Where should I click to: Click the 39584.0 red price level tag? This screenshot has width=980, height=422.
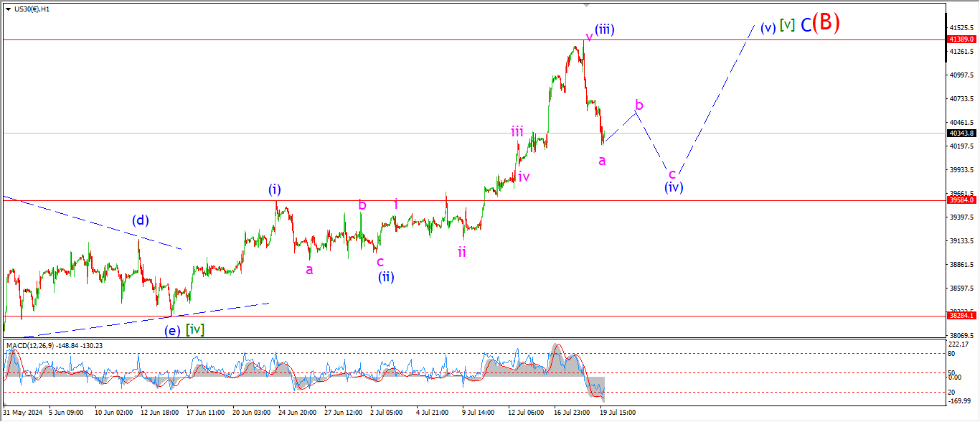pyautogui.click(x=961, y=200)
